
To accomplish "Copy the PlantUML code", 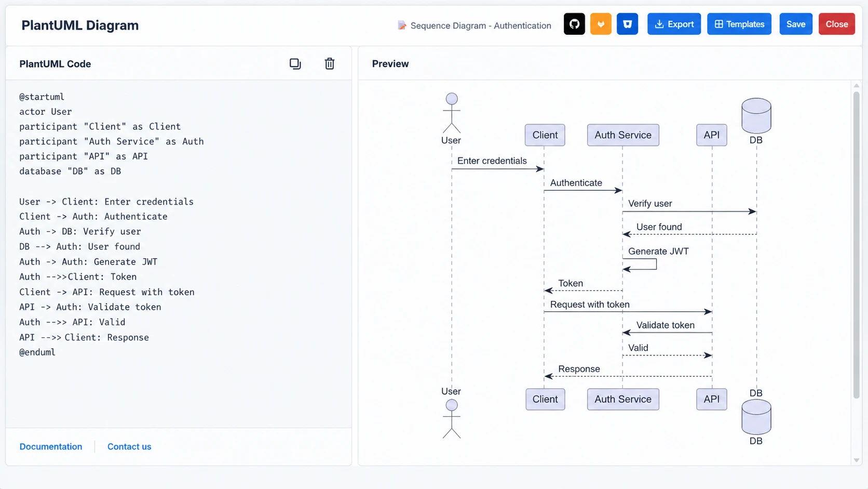I will (x=295, y=63).
